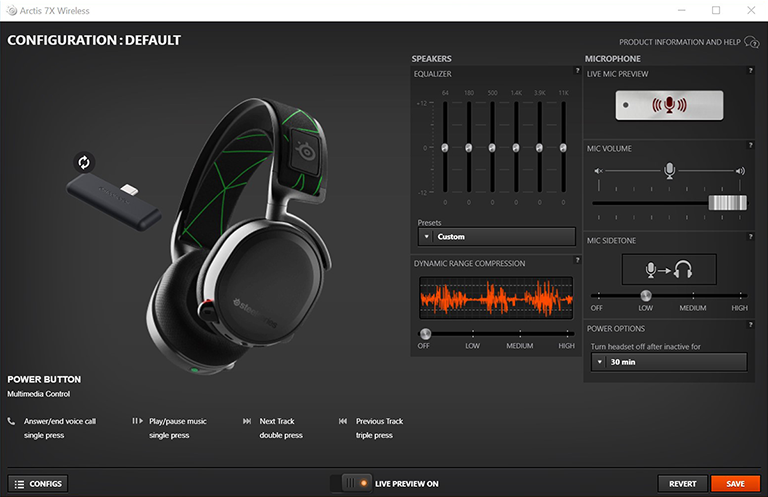Click the Mic Volume help question mark
The image size is (768, 497).
pos(750,145)
